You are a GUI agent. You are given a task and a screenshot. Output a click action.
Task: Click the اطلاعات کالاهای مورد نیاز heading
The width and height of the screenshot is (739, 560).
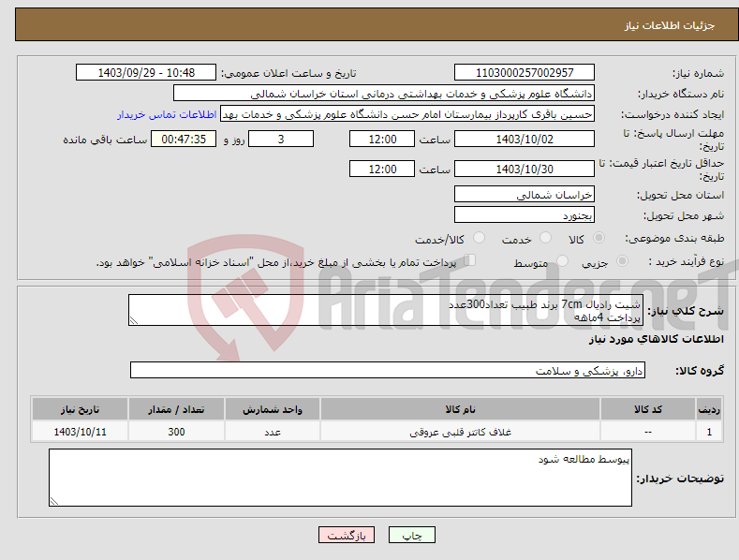click(656, 339)
